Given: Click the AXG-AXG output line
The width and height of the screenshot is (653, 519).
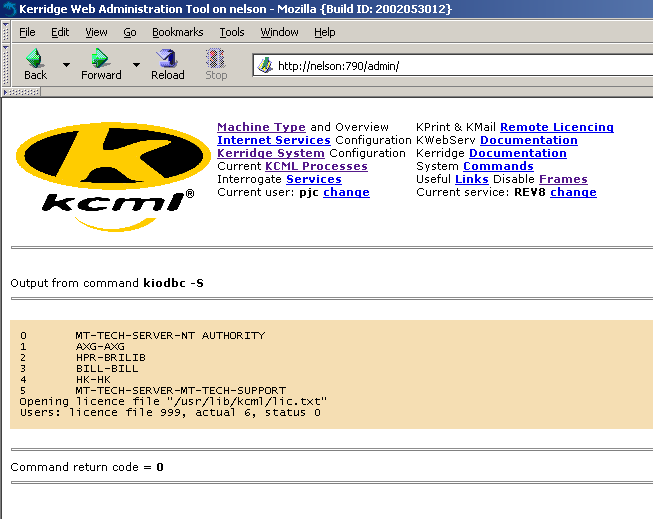Looking at the screenshot, I should 72,346.
